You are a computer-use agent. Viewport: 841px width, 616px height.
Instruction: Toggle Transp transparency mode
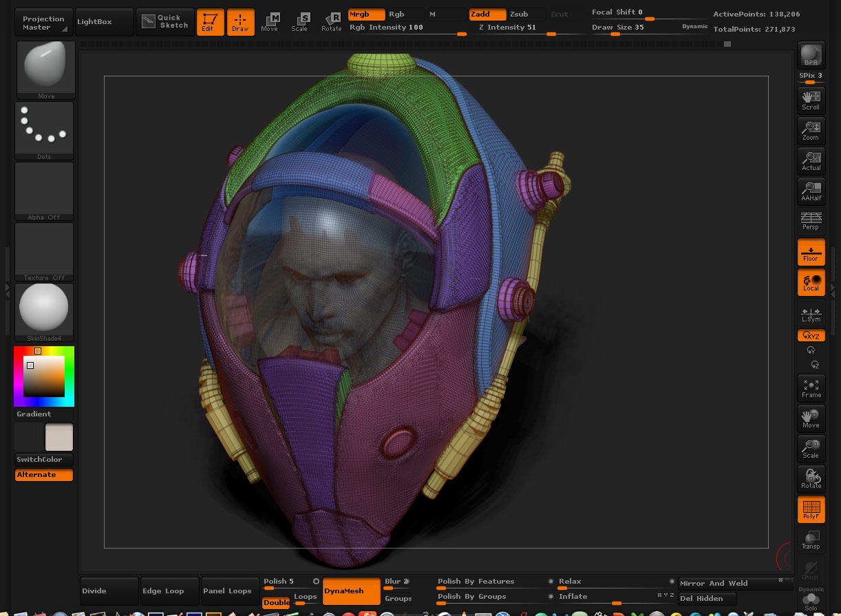coord(811,539)
